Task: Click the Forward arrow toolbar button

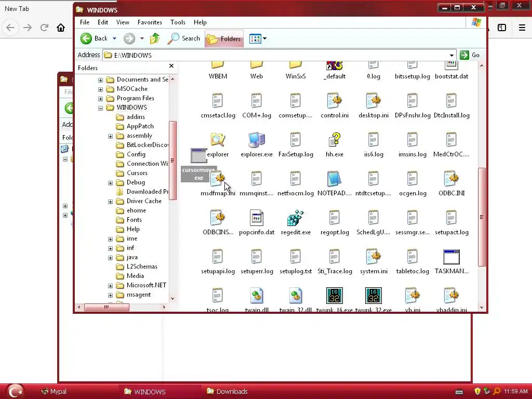Action: [x=129, y=38]
